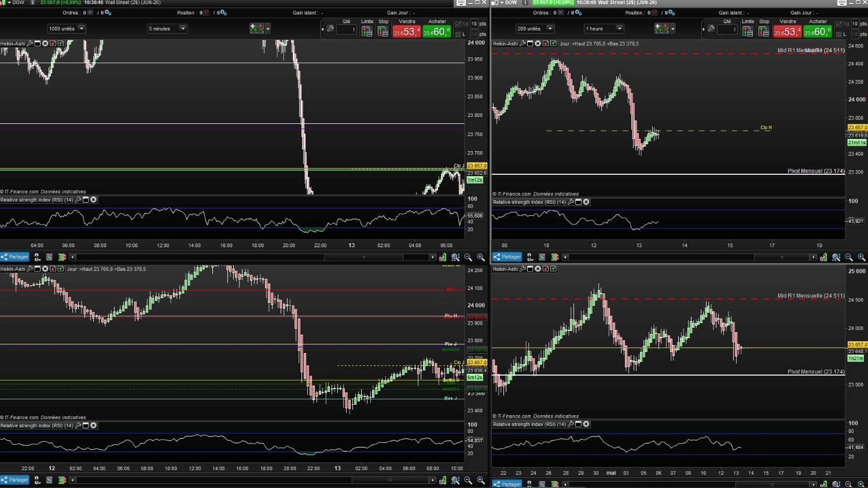The width and height of the screenshot is (868, 488).
Task: Remove Heikin-Ashi from the 5-minute chart
Action: point(45,43)
